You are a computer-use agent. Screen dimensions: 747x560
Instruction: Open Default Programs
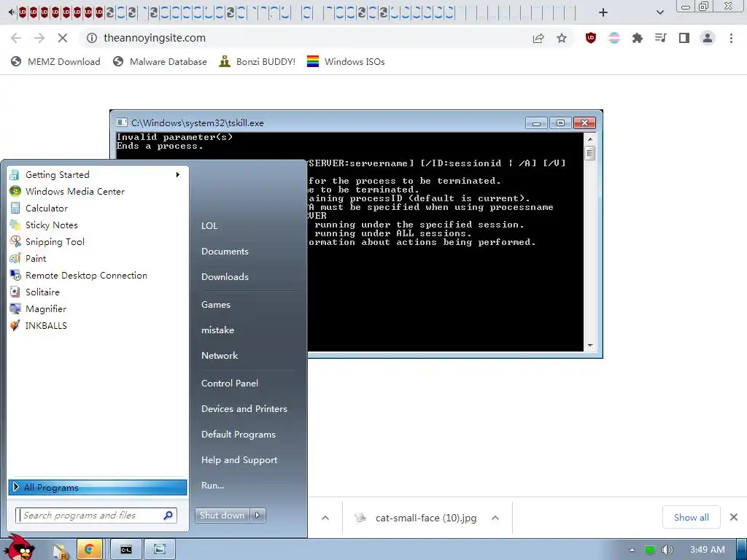click(239, 435)
